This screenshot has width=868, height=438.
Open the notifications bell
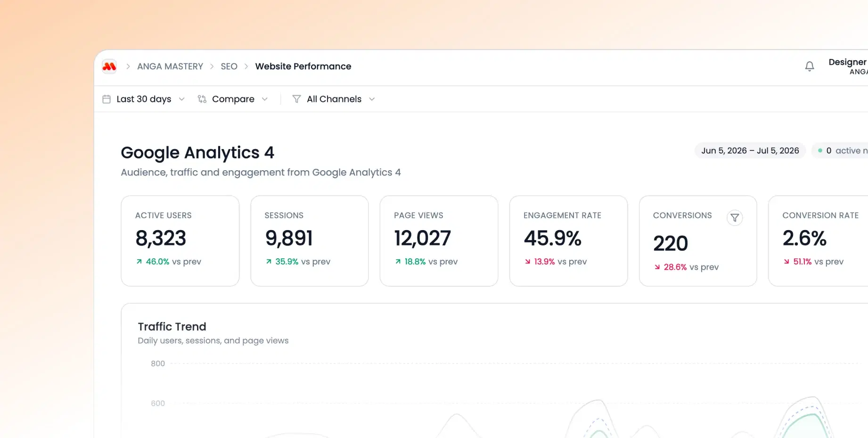(810, 66)
